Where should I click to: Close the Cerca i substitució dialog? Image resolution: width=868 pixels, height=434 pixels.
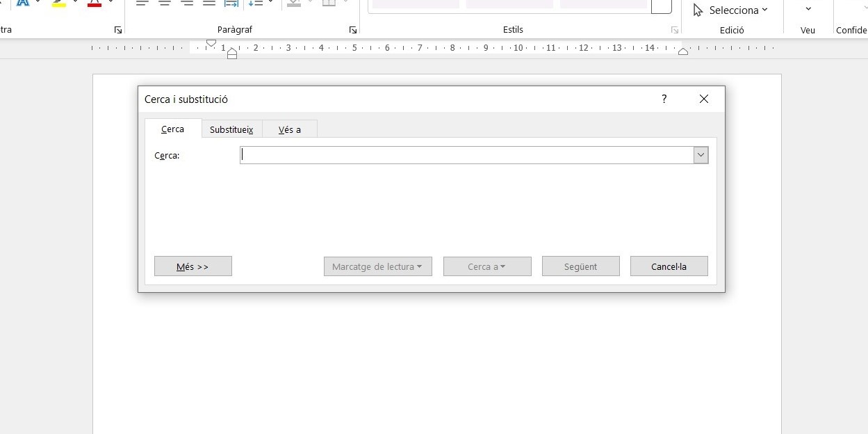point(704,99)
